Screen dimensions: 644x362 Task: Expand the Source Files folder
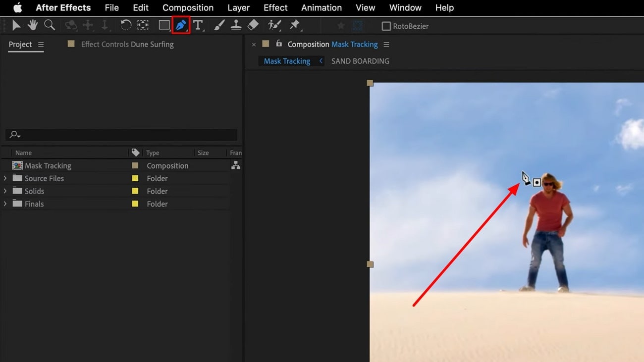coord(5,178)
